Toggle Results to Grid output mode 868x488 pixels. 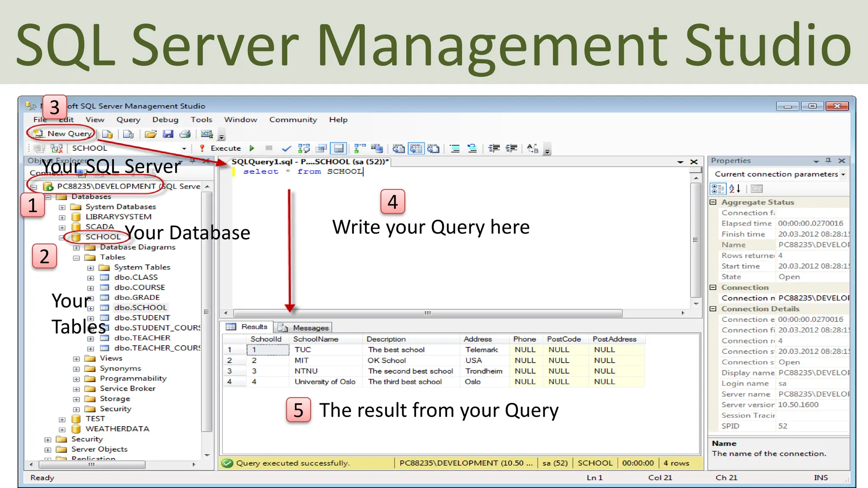[416, 148]
